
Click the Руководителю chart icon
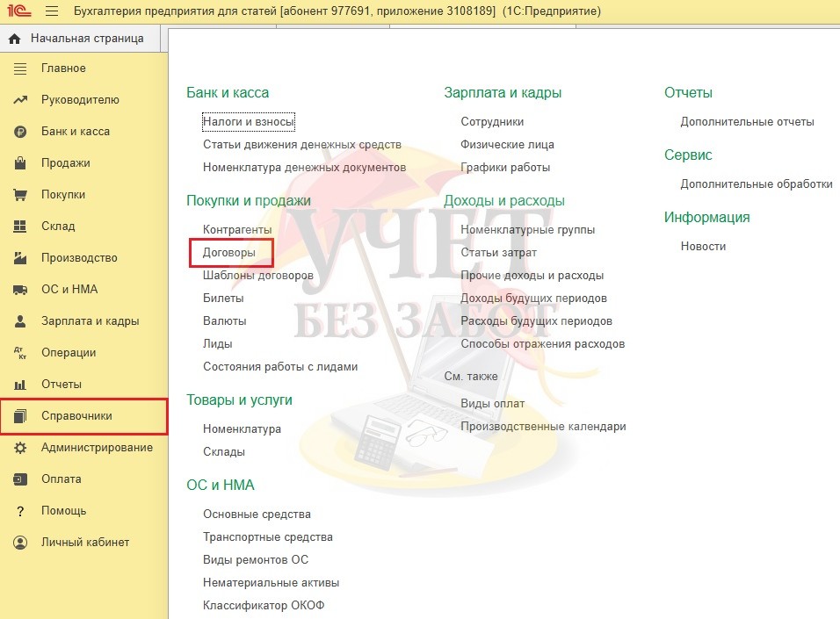point(20,100)
